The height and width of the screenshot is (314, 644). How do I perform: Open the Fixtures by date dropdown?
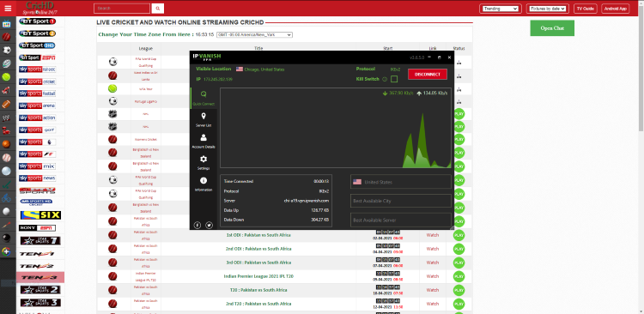[547, 9]
